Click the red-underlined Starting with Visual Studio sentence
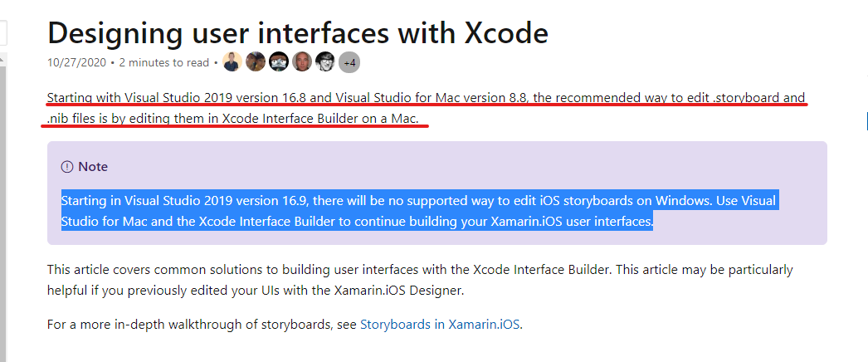Image resolution: width=868 pixels, height=362 pixels. (x=332, y=98)
